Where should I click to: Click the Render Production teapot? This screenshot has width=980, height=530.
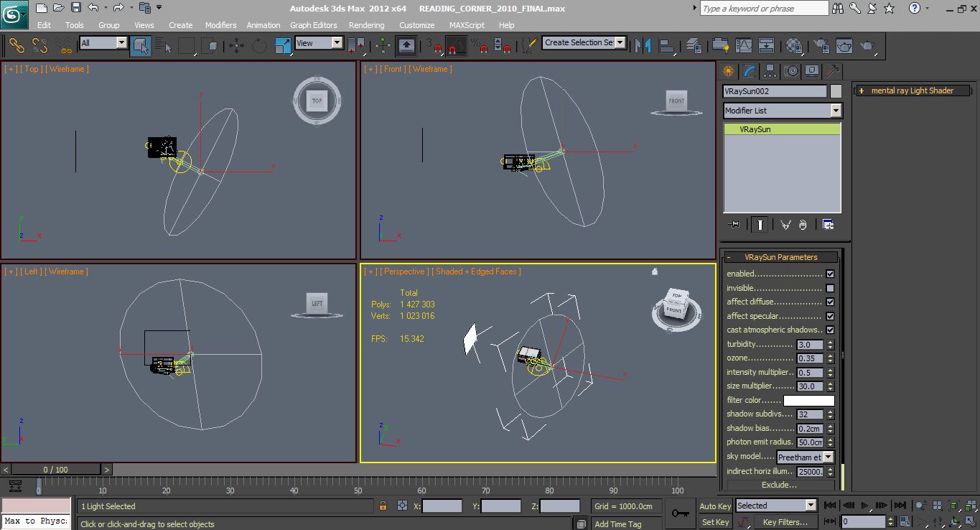click(x=867, y=46)
